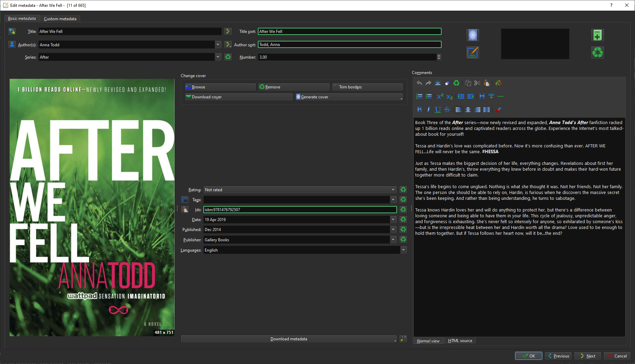Click into the Ids input field
Image resolution: width=635 pixels, height=364 pixels.
(x=300, y=209)
